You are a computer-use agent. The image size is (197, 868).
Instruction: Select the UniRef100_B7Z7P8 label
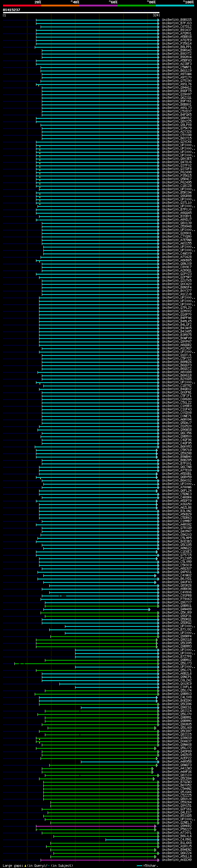click(x=177, y=657)
